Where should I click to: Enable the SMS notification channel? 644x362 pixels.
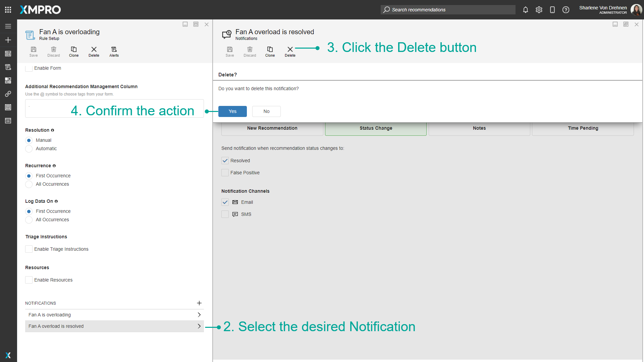225,214
